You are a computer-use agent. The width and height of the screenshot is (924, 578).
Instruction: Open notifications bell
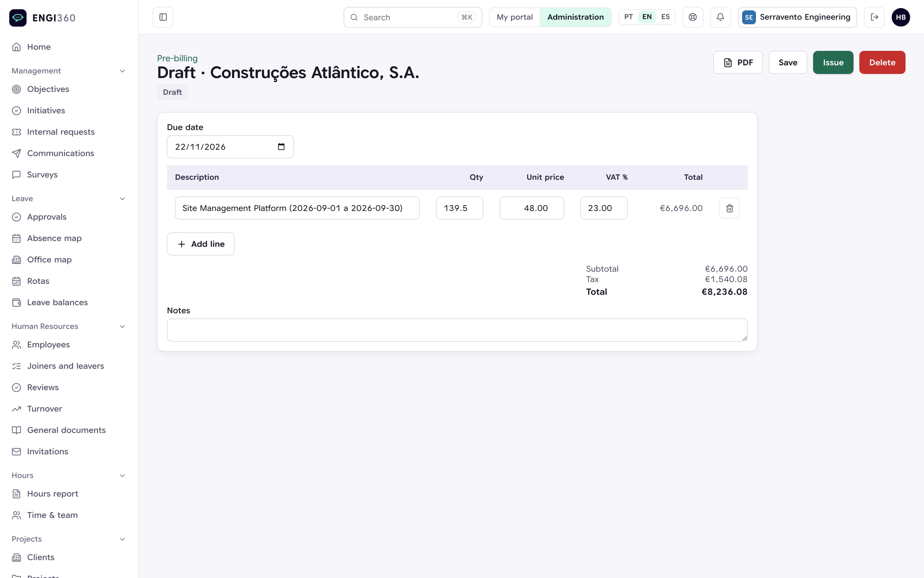720,17
